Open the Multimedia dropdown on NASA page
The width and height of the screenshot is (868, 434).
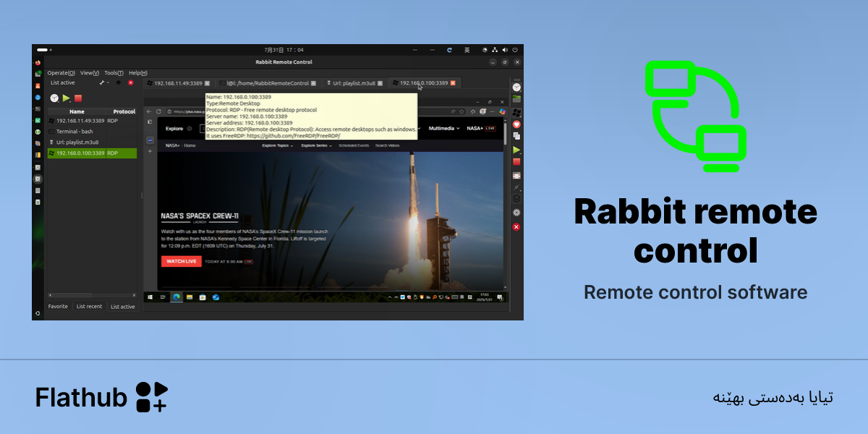(x=444, y=128)
